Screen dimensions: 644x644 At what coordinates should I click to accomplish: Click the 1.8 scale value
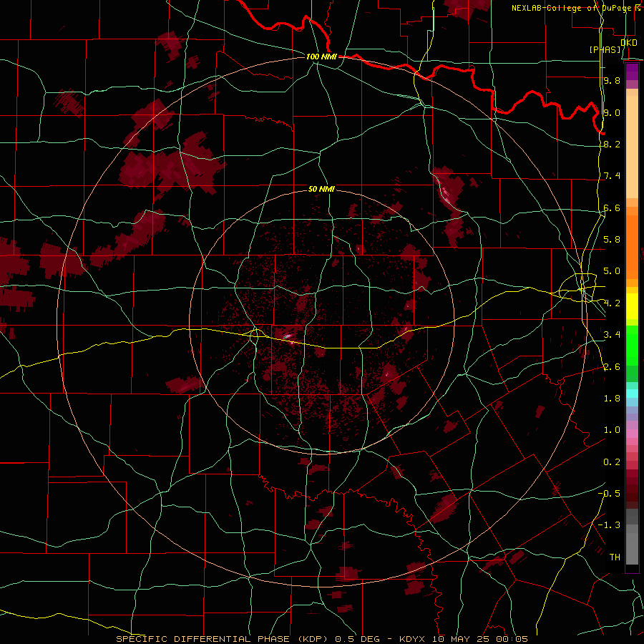coord(612,399)
